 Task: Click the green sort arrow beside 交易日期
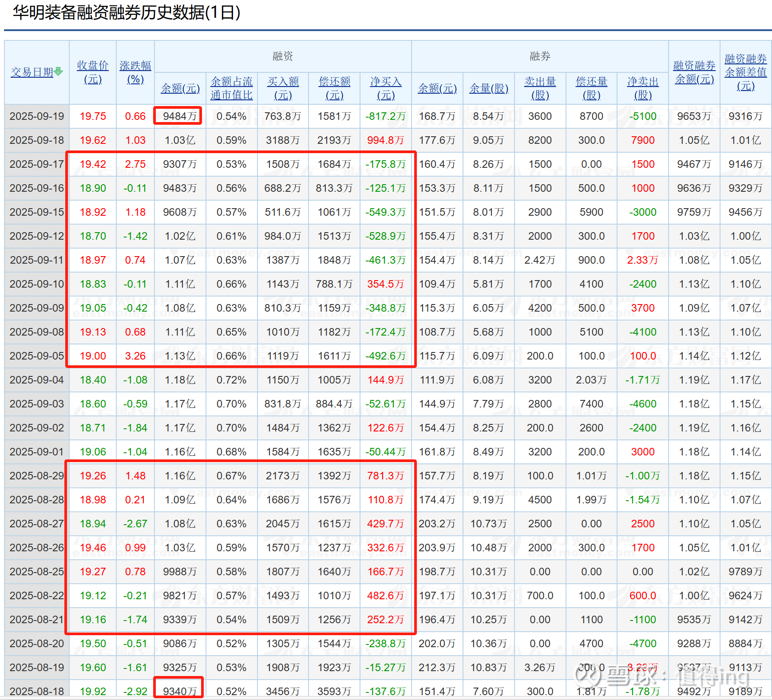59,72
